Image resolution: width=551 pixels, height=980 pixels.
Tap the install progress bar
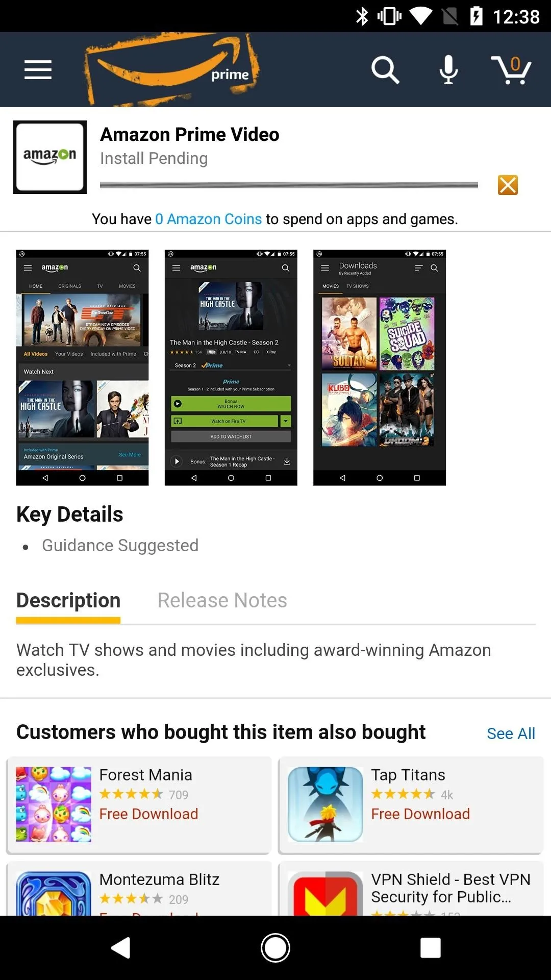click(x=289, y=185)
